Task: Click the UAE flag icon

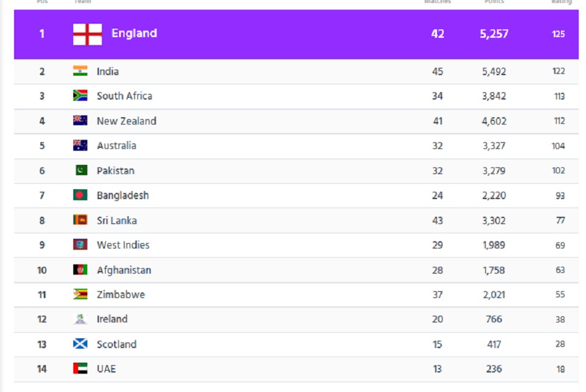Action: (x=80, y=369)
